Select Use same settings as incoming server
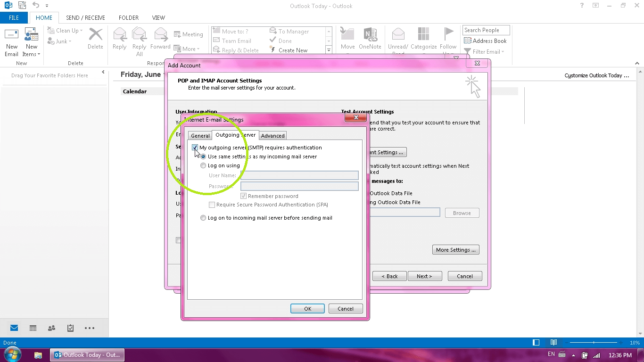 tap(203, 156)
